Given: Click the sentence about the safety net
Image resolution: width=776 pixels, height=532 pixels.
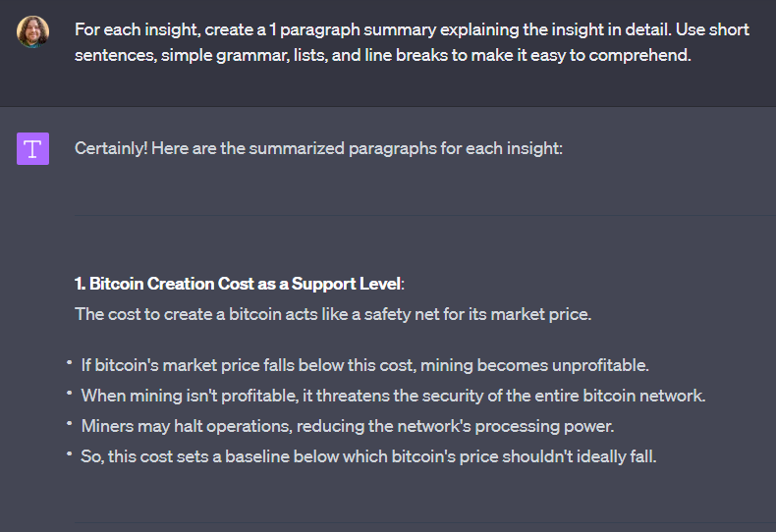Looking at the screenshot, I should pos(333,314).
